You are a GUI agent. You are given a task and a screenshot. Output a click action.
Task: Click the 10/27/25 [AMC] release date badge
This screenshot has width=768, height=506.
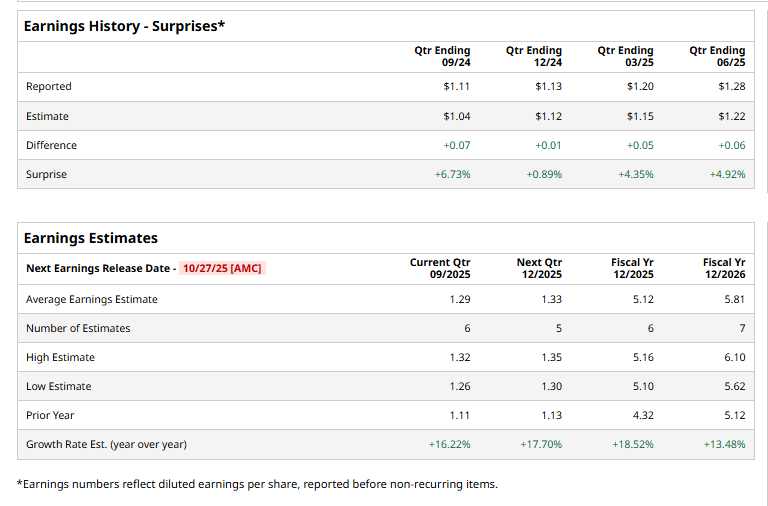(223, 268)
